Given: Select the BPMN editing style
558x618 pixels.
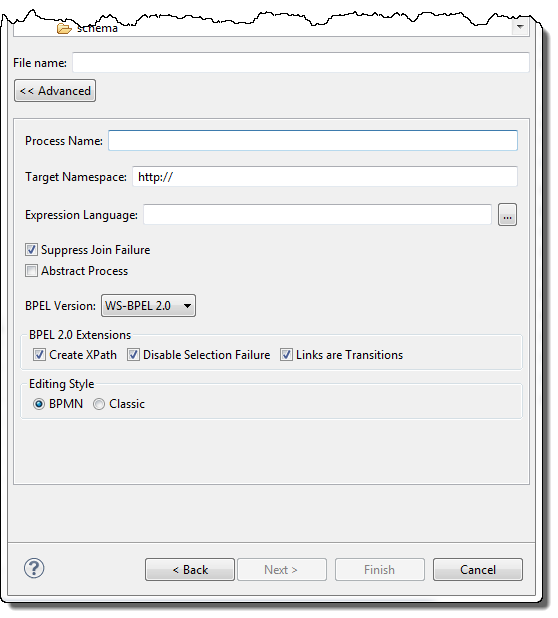Looking at the screenshot, I should [39, 404].
